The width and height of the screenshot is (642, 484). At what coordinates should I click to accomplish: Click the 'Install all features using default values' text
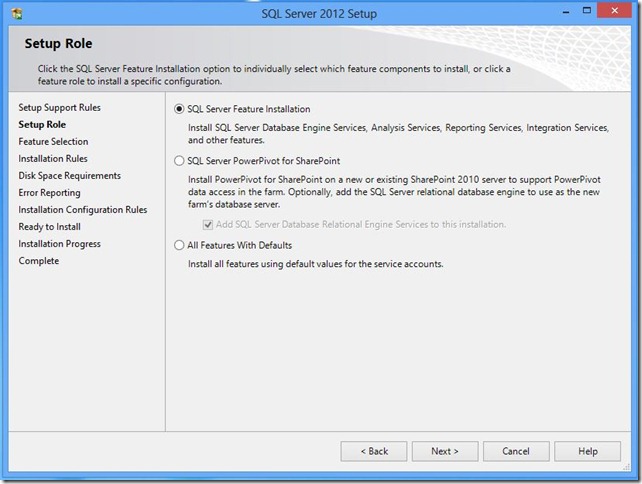[x=315, y=264]
